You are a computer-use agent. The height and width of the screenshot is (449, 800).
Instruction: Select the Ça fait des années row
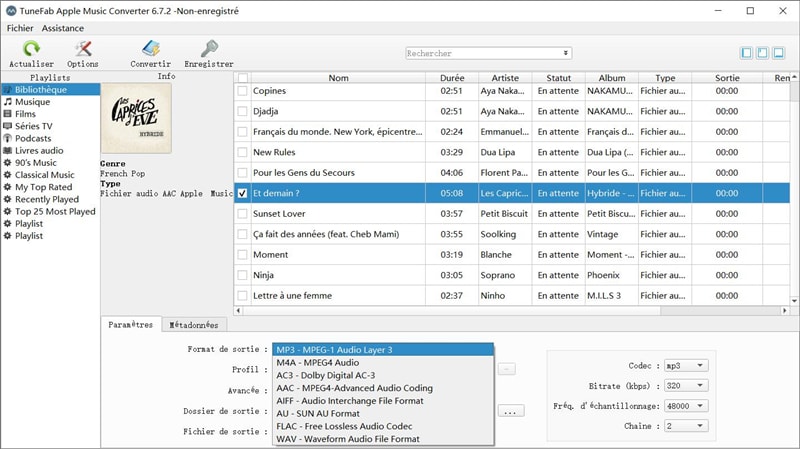[512, 234]
